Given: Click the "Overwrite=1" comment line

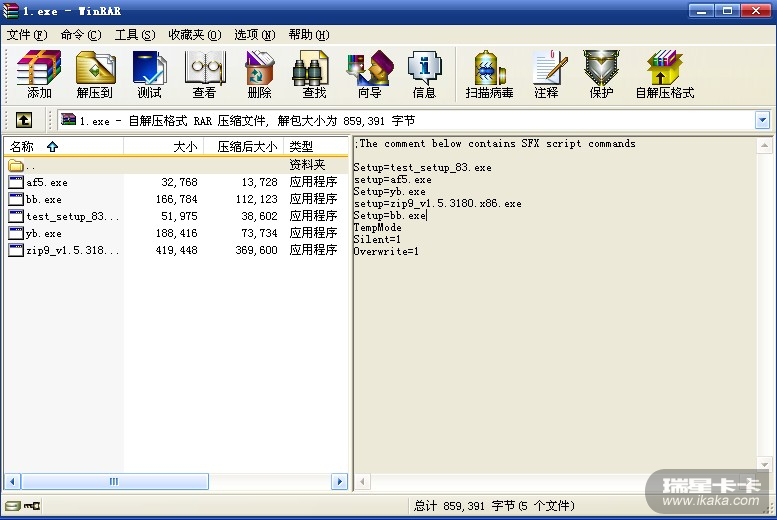Looking at the screenshot, I should [386, 251].
